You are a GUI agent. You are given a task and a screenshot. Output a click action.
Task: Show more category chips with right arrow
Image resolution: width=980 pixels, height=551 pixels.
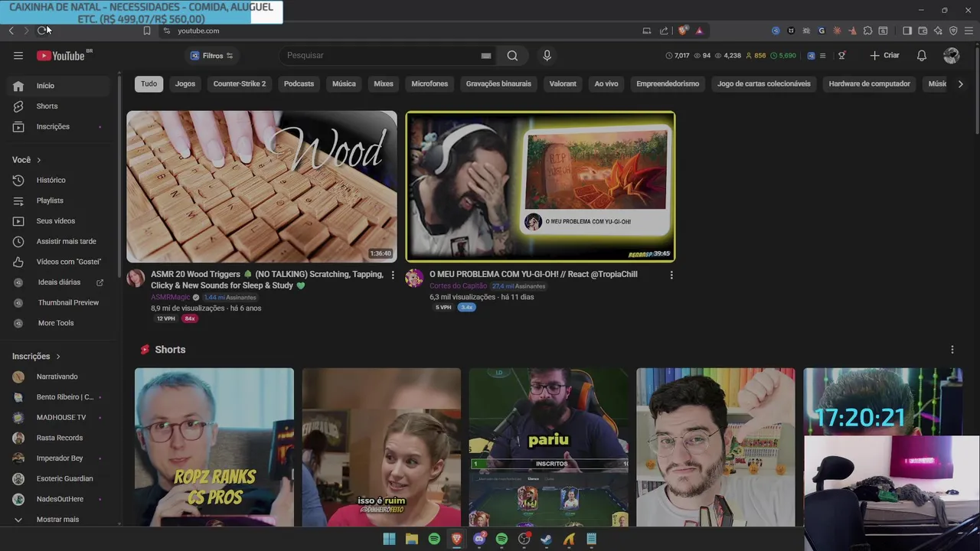[x=960, y=84]
